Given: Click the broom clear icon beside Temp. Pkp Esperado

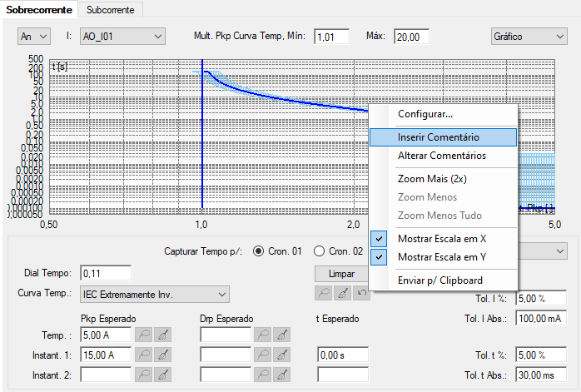Looking at the screenshot, I should click(162, 335).
